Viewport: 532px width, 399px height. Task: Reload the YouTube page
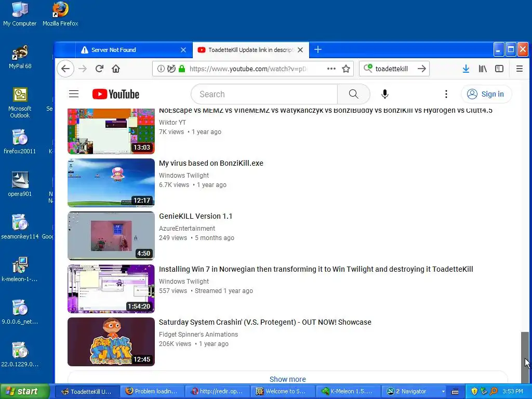coord(99,69)
